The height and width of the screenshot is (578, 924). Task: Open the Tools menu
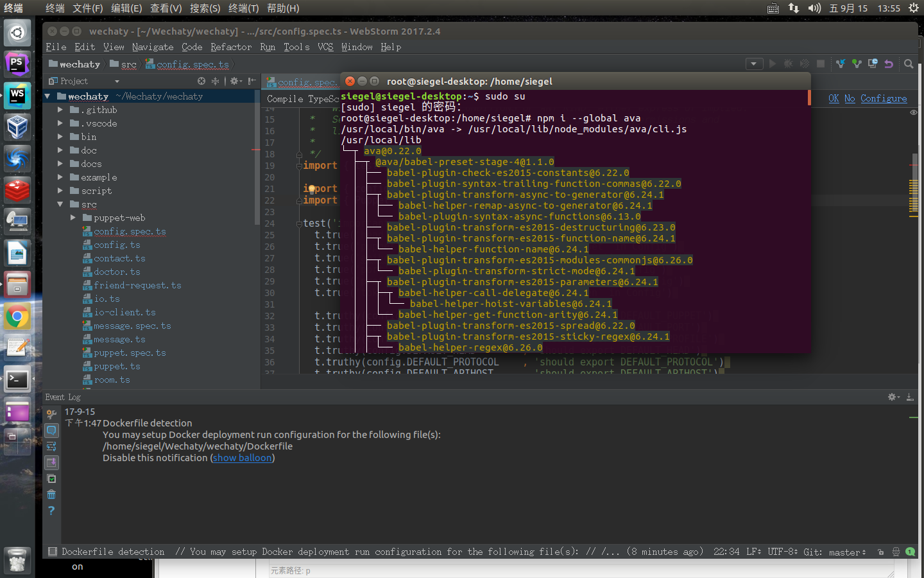coord(296,47)
